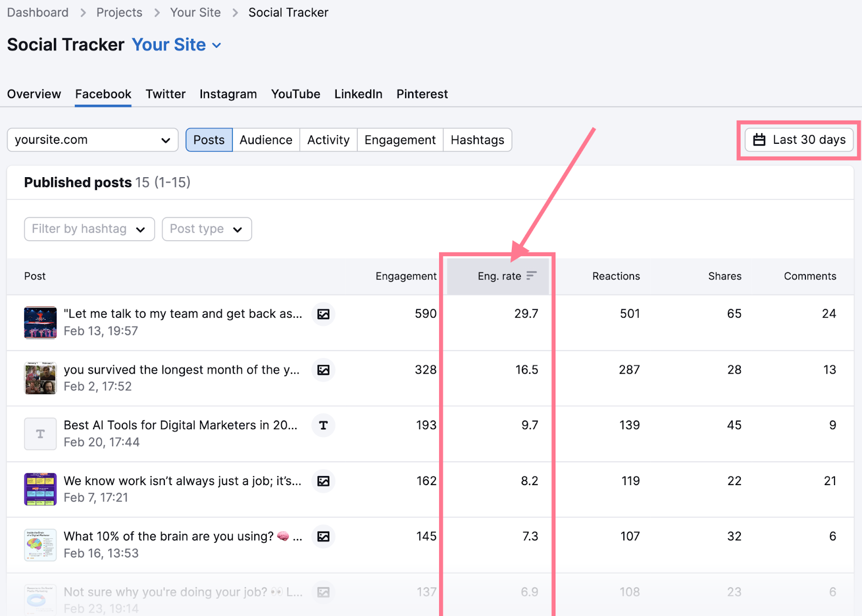862x616 pixels.
Task: Expand the Post type filter
Action: 206,229
